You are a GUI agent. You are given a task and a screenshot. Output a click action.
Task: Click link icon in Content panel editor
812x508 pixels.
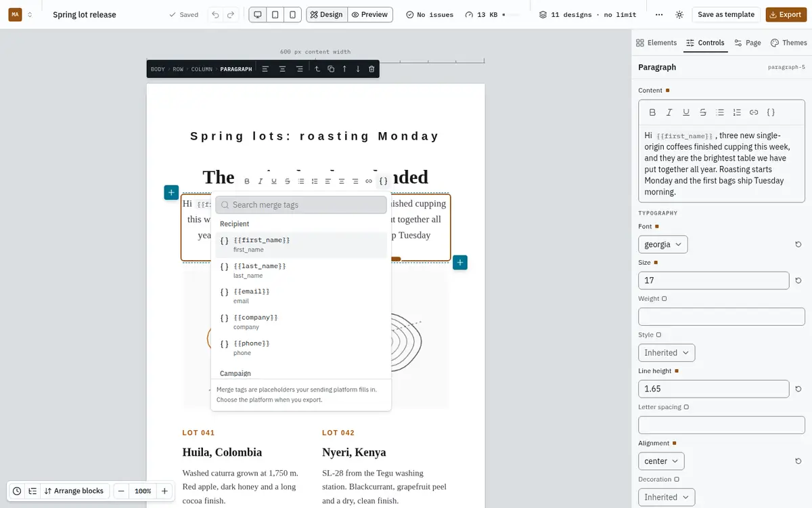[754, 112]
